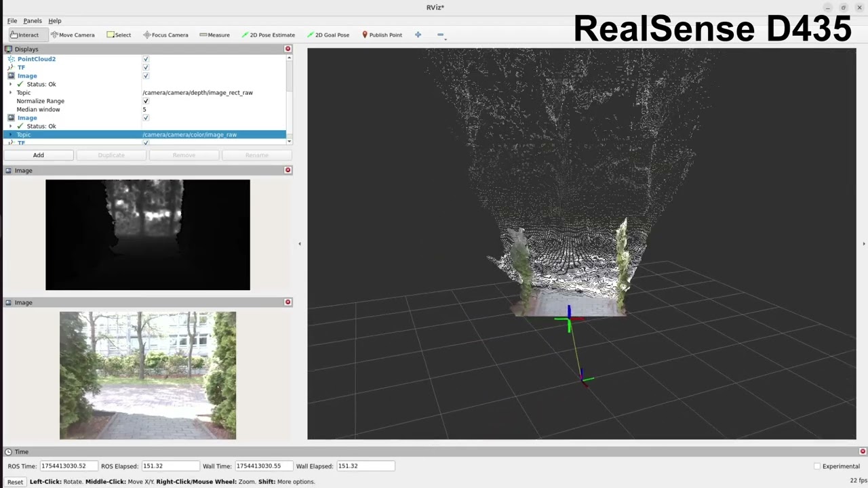Activate the Move Camera tool
Image resolution: width=868 pixels, height=488 pixels.
pyautogui.click(x=73, y=35)
